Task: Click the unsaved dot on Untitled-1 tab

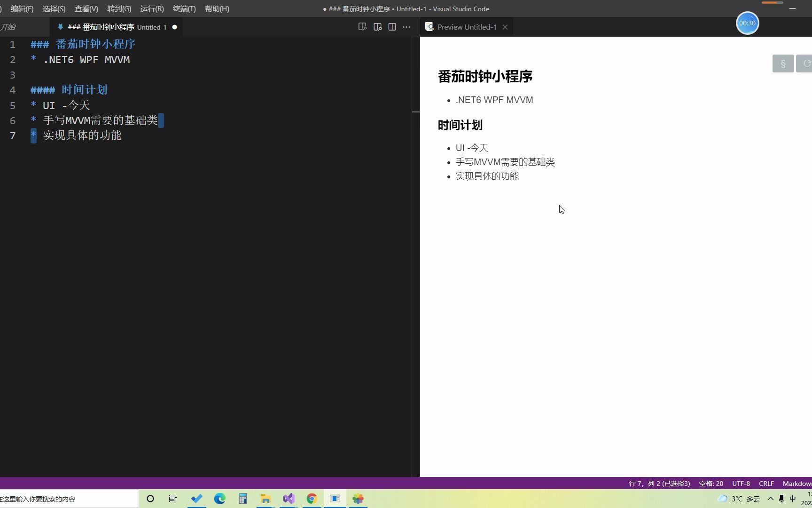Action: click(x=174, y=27)
